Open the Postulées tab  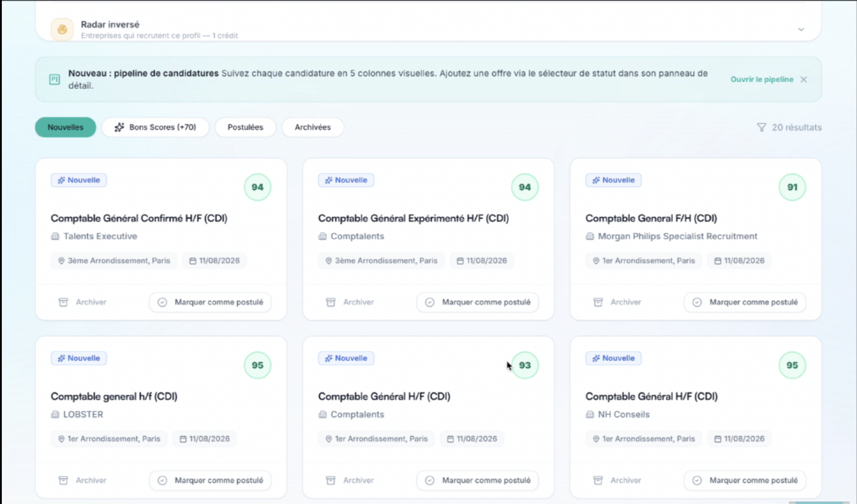click(245, 127)
